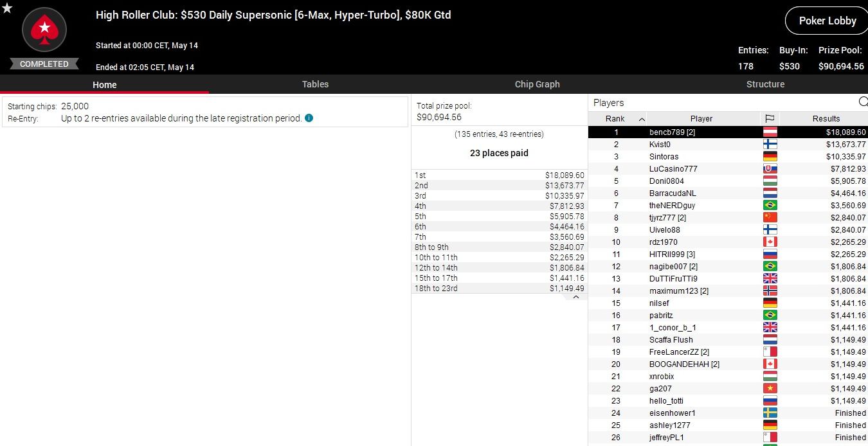Click the player search magnifier icon
The width and height of the screenshot is (868, 446).
863,102
